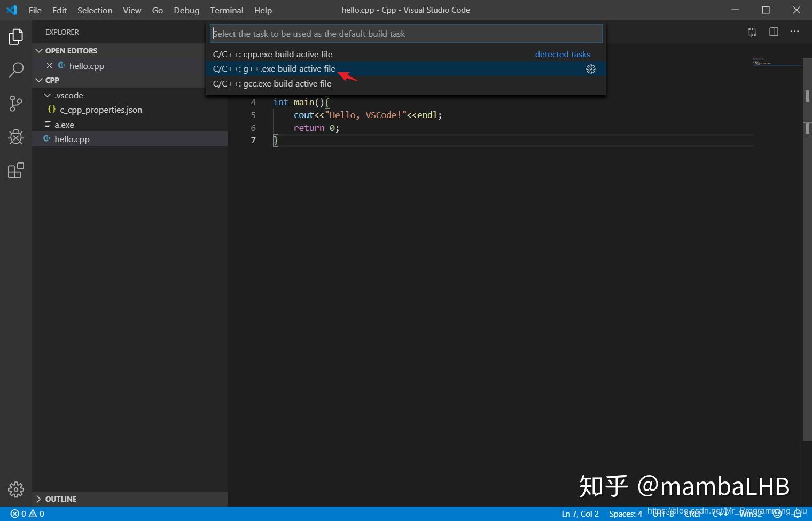Open Source Control from the activity bar
The width and height of the screenshot is (812, 521).
[x=15, y=103]
